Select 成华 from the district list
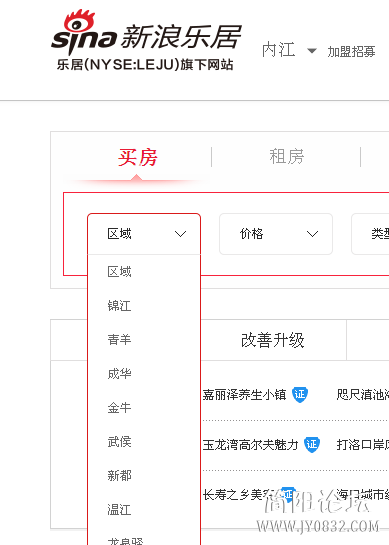Viewport: 389px width, 545px height. [x=120, y=374]
